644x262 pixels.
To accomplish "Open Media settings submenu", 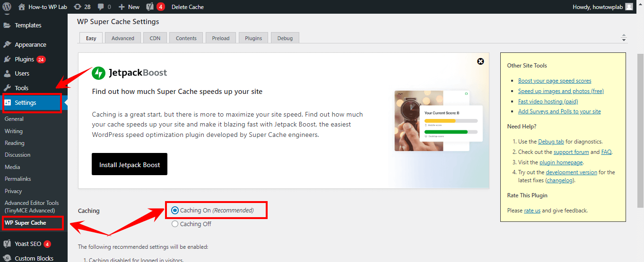I will pos(12,167).
